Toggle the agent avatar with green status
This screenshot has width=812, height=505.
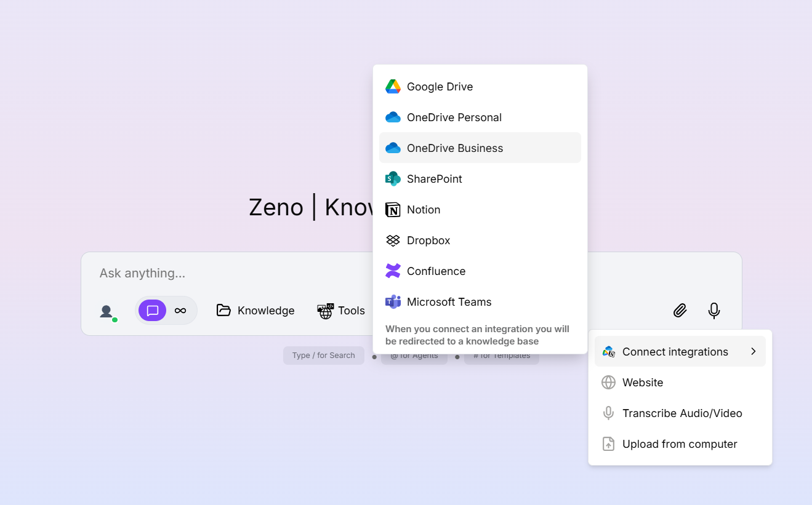(107, 311)
